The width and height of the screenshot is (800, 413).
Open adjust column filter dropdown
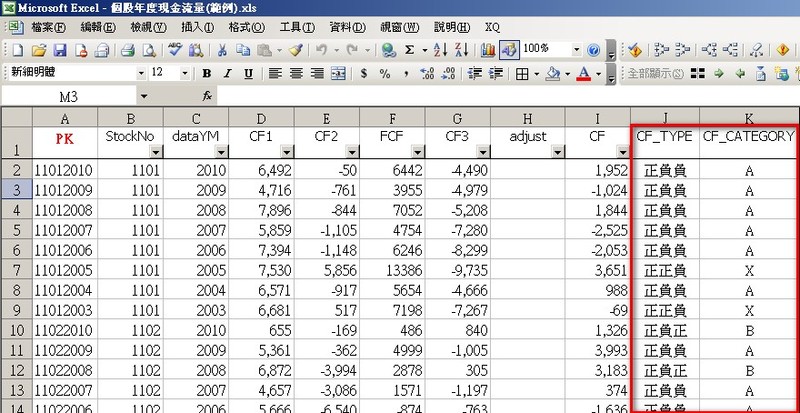click(558, 152)
